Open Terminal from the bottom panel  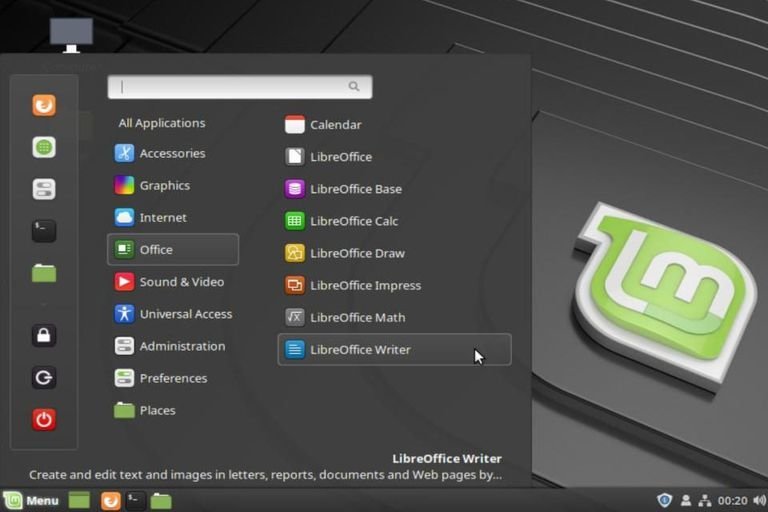point(136,501)
